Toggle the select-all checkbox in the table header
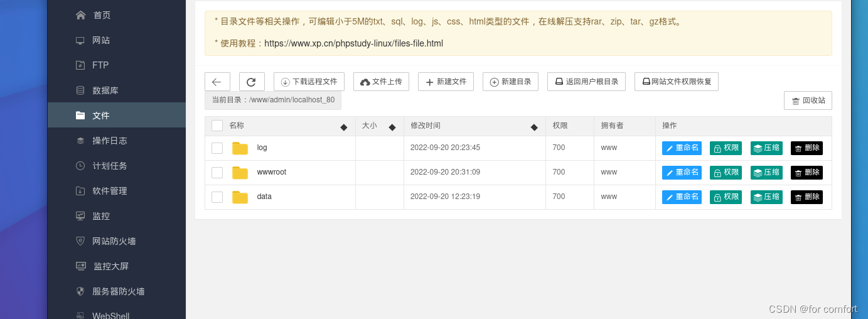868x319 pixels. (217, 126)
